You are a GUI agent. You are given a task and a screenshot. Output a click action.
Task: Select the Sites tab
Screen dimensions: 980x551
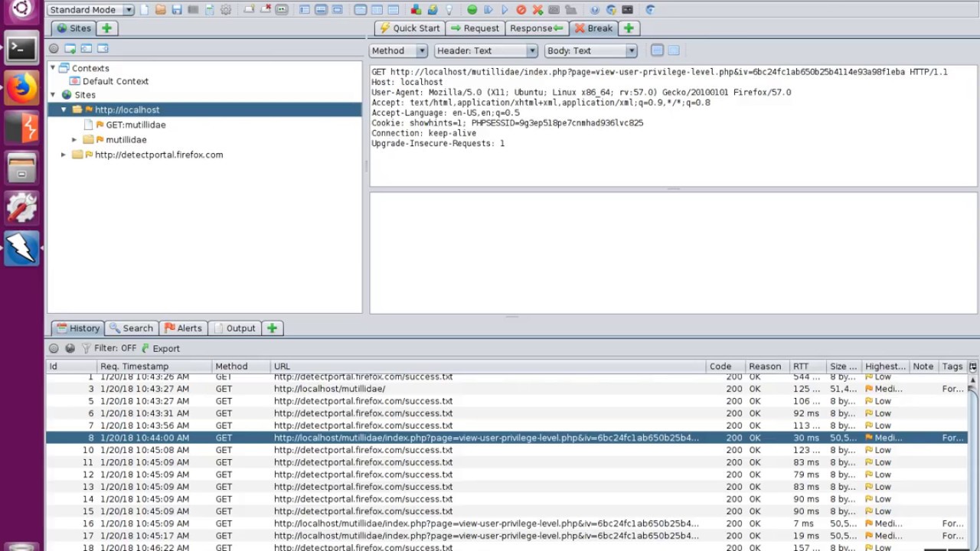click(73, 28)
